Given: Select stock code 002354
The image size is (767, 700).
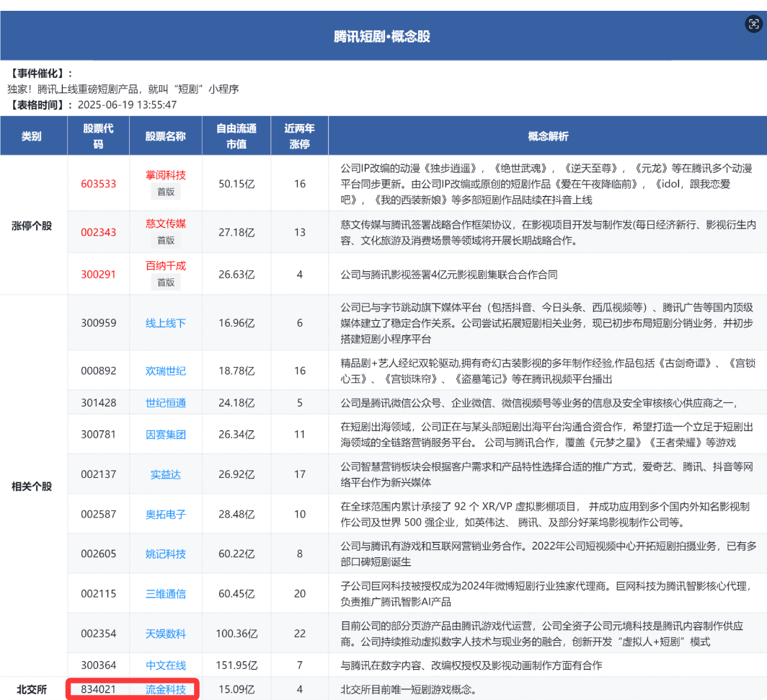Looking at the screenshot, I should [98, 634].
